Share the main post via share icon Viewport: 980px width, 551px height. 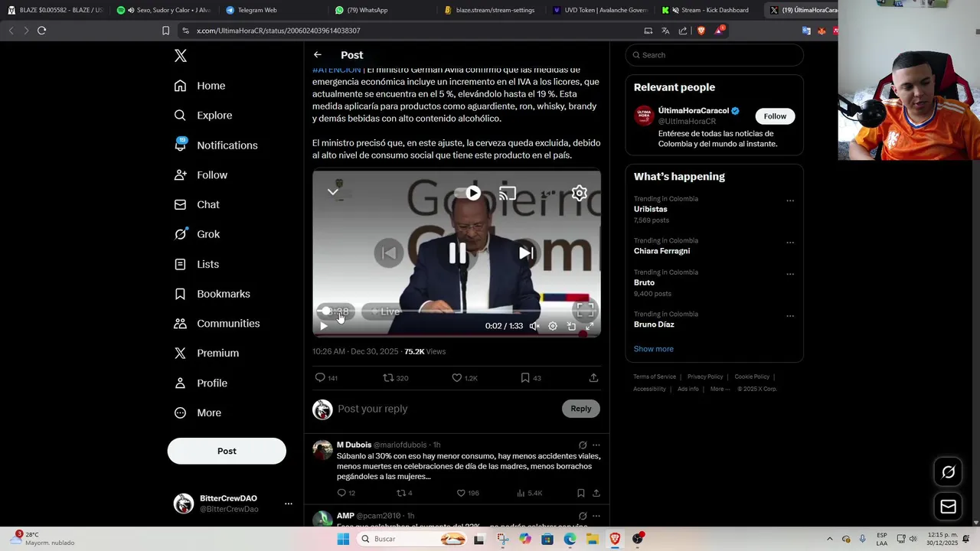[x=593, y=378]
